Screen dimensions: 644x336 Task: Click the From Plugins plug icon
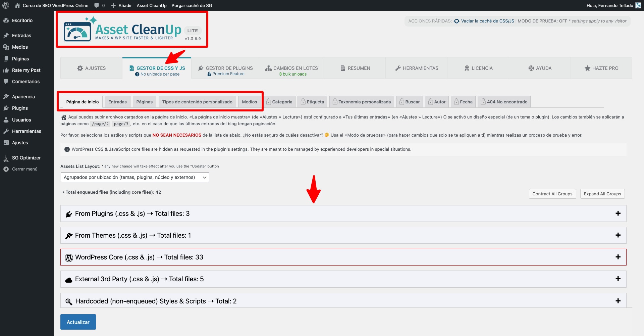click(69, 214)
